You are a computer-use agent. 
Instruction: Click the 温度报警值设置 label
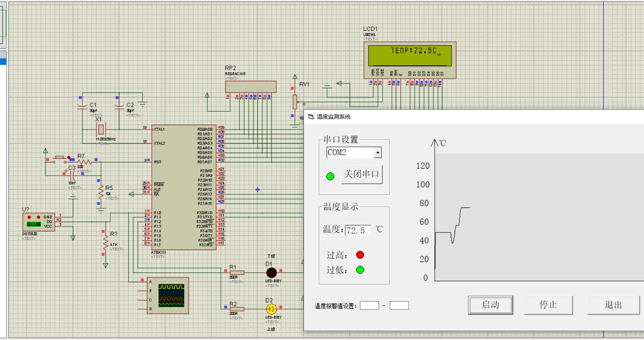tap(336, 306)
